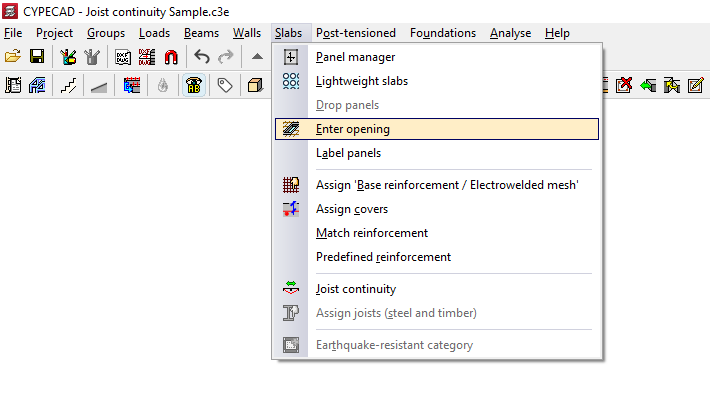Click Assign covers menu item

tap(351, 209)
